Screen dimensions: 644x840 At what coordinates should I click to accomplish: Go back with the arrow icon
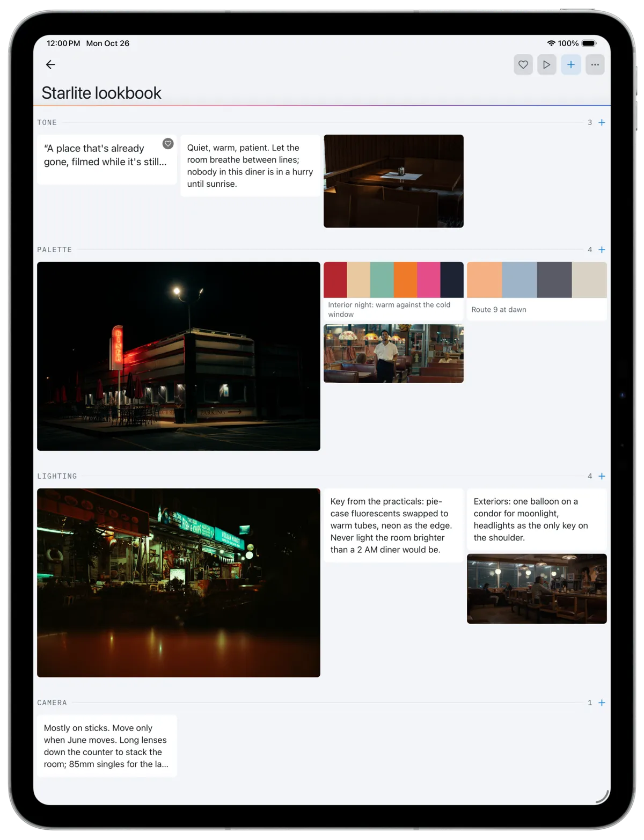pos(50,64)
